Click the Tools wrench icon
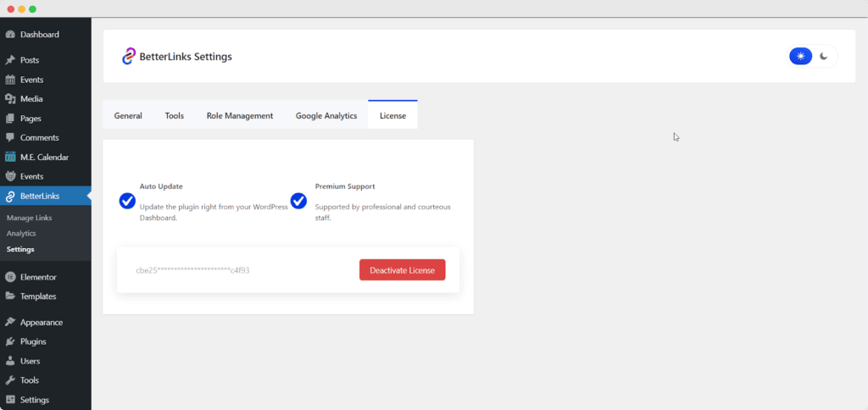 tap(10, 380)
